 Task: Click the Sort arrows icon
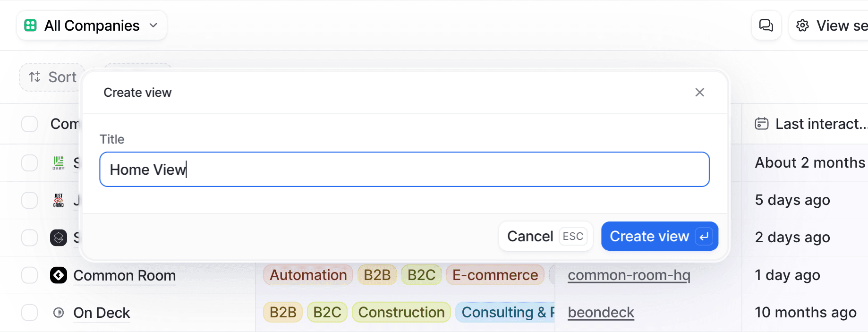pyautogui.click(x=35, y=77)
